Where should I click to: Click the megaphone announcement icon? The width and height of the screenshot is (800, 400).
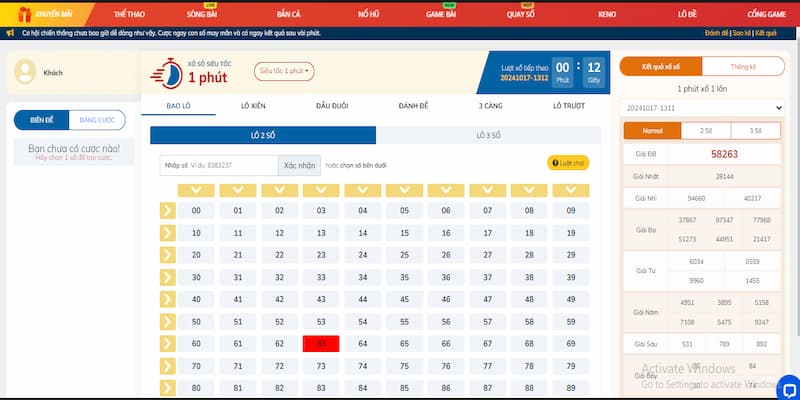tap(9, 33)
